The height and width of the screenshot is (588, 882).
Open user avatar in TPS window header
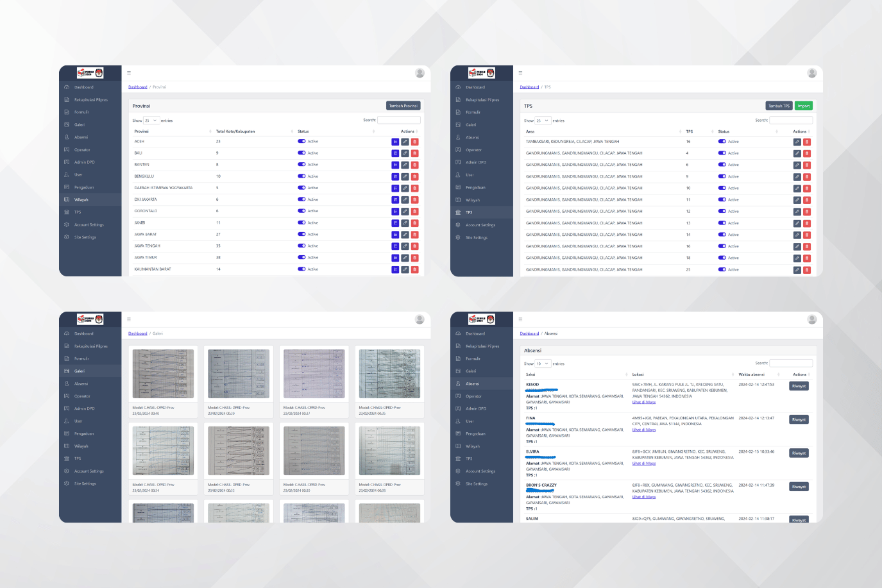811,73
